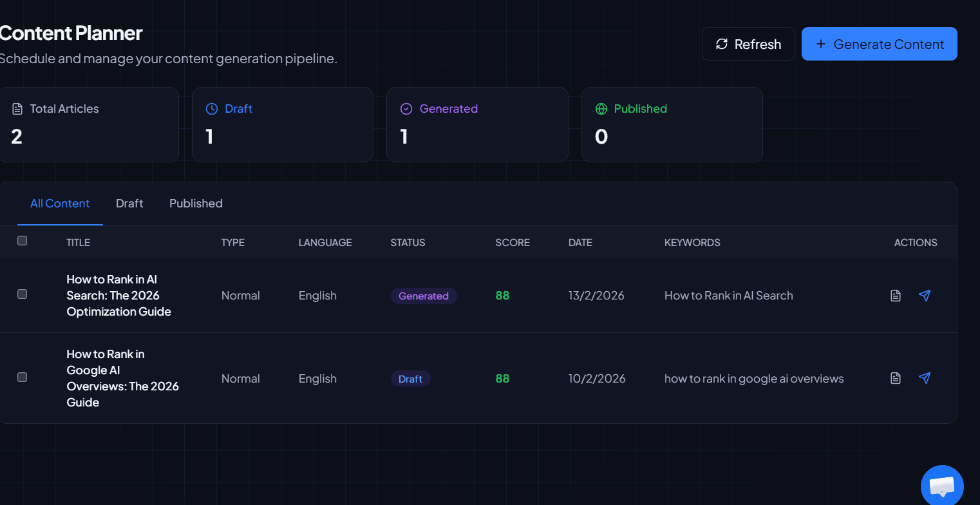Screen dimensions: 980x505
Task: Click the Refresh icon button
Action: click(721, 44)
